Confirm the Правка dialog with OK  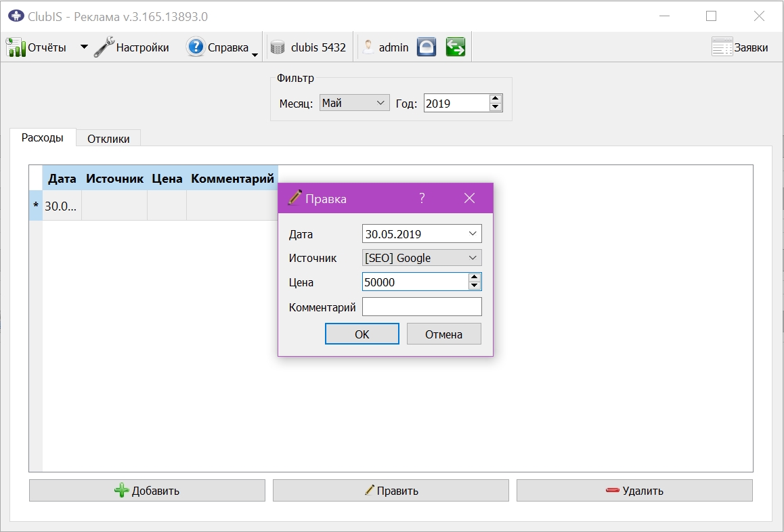point(362,334)
